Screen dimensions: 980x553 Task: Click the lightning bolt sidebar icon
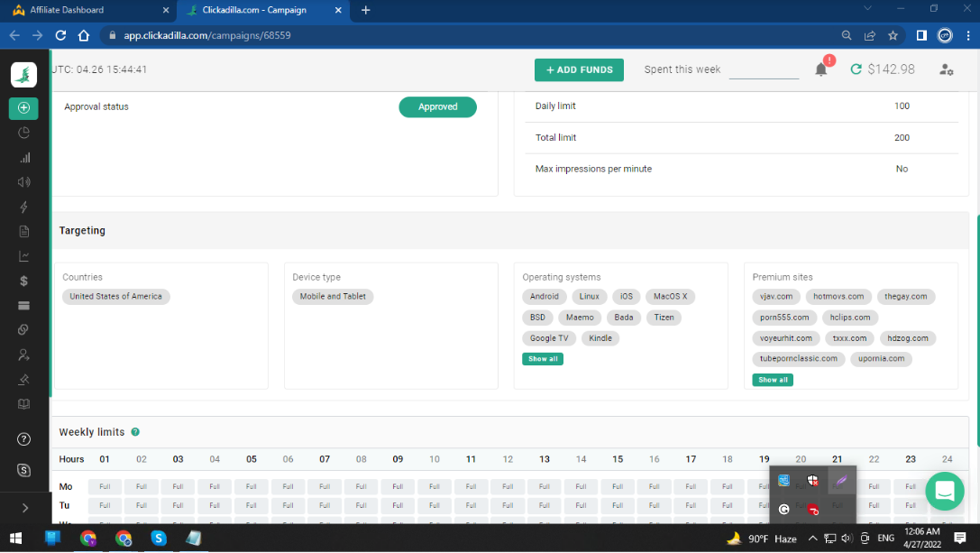[x=24, y=207]
